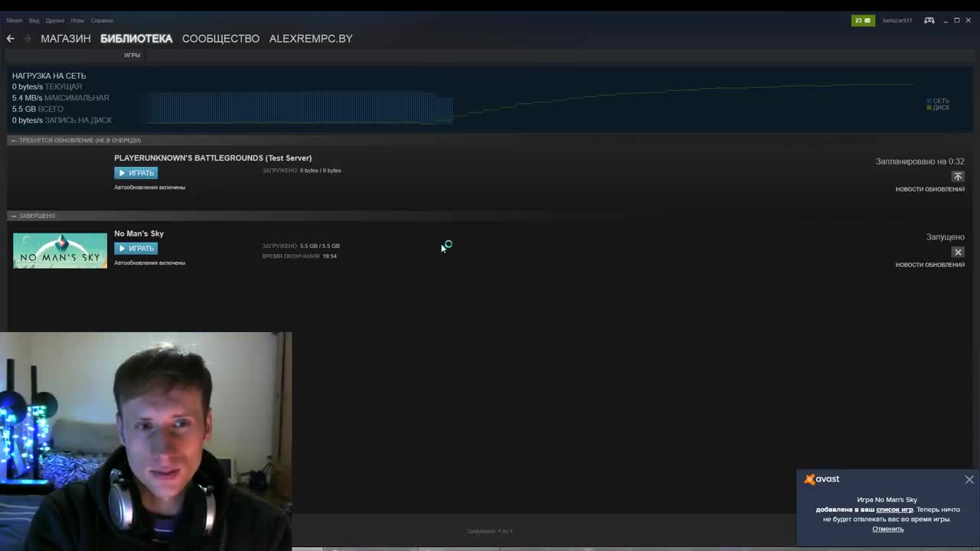Viewport: 980px width, 551px height.
Task: Open the ALEXREMPC.BY profile tab
Action: coord(311,38)
